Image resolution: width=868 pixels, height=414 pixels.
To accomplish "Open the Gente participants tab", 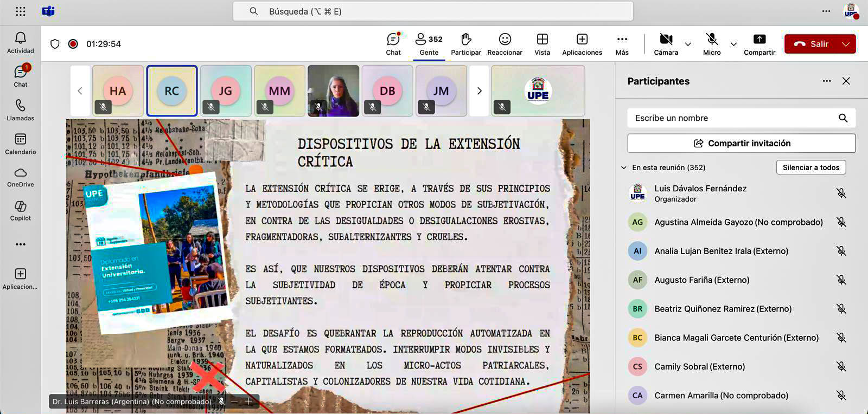I will (429, 44).
